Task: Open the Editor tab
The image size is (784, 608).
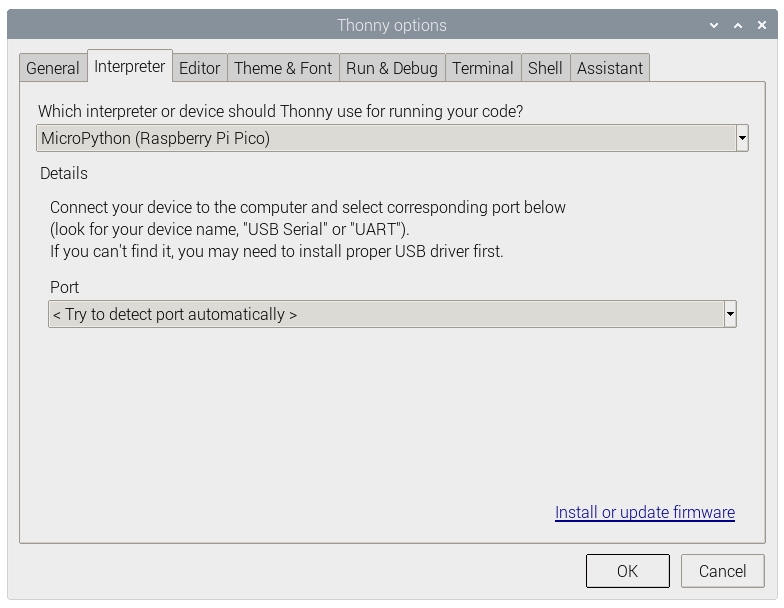Action: (x=199, y=68)
